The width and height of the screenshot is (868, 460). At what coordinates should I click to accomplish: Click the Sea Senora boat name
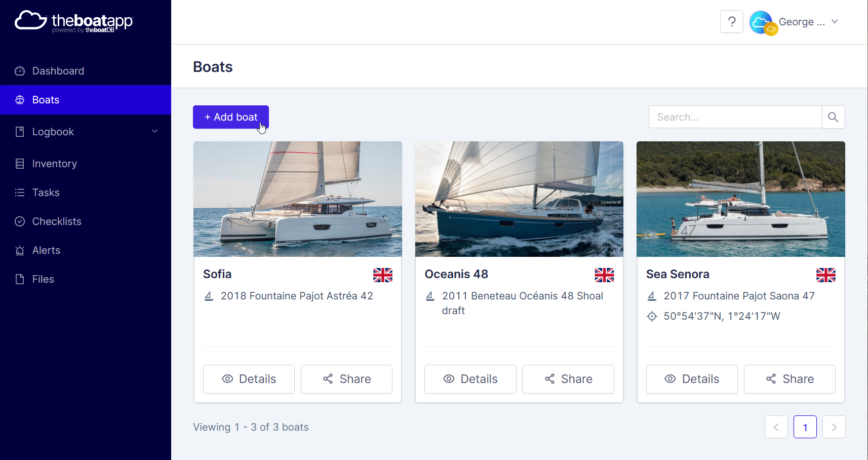click(678, 274)
